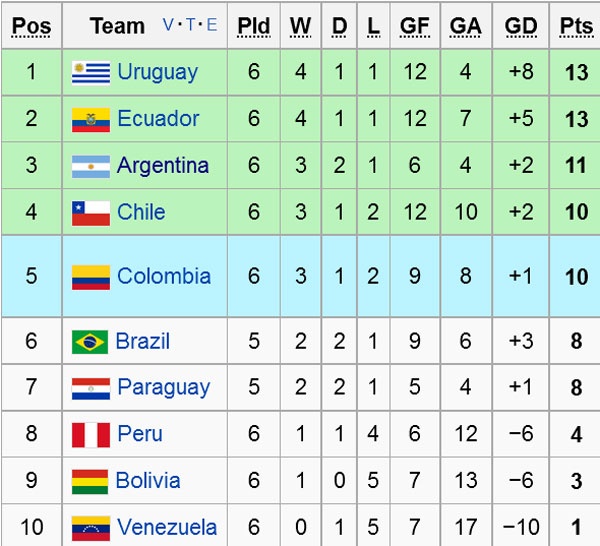Click the E (edit) template link
This screenshot has width=600, height=546.
(210, 25)
